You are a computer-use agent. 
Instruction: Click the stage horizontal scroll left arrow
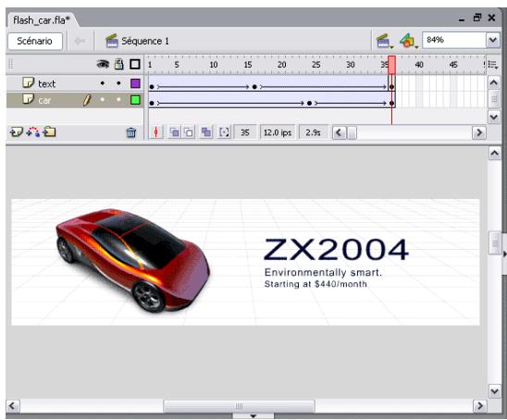click(x=13, y=406)
